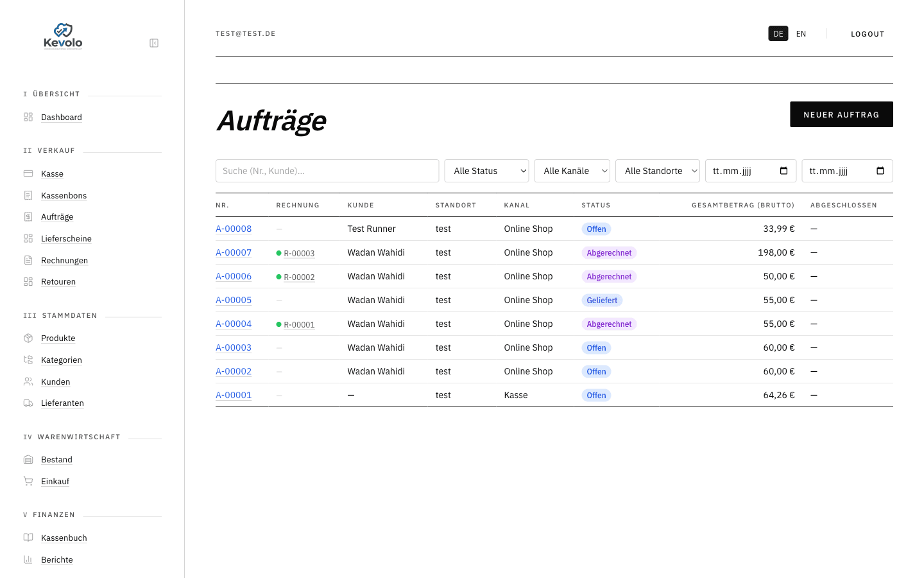
Task: Click the first tt.mm.jjjj date input
Action: click(x=751, y=171)
